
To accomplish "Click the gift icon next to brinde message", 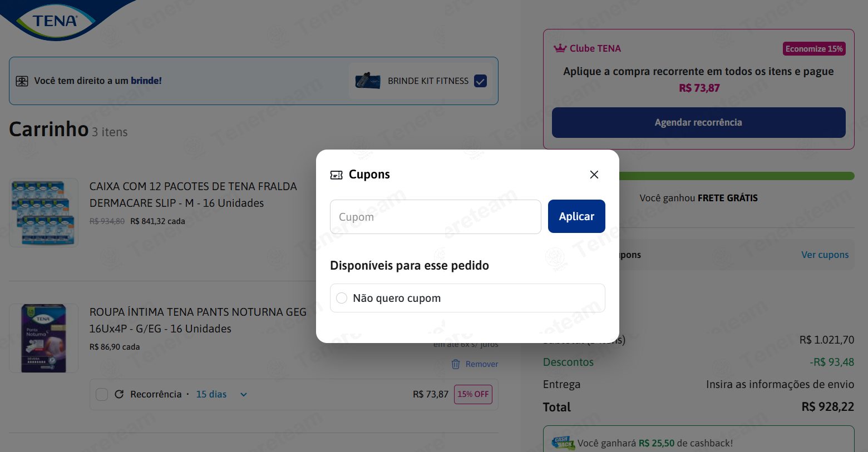I will click(22, 81).
